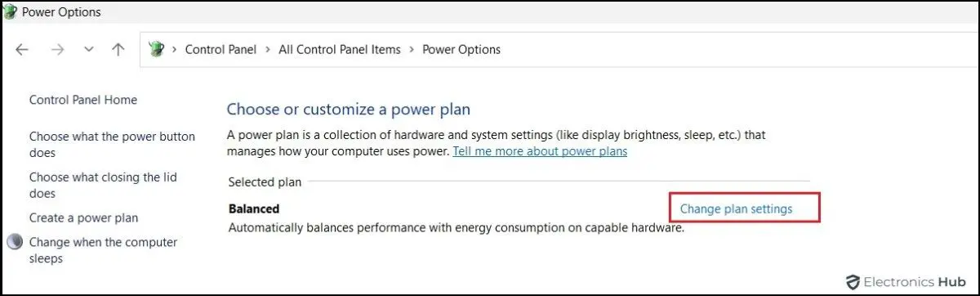Expand the chevron before Control Panel breadcrumb
This screenshot has width=980, height=296.
point(175,50)
